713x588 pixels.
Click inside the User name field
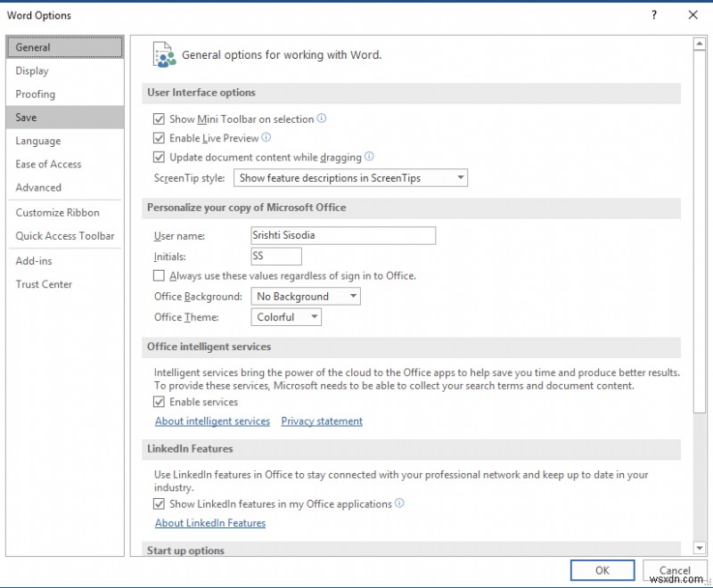[342, 235]
